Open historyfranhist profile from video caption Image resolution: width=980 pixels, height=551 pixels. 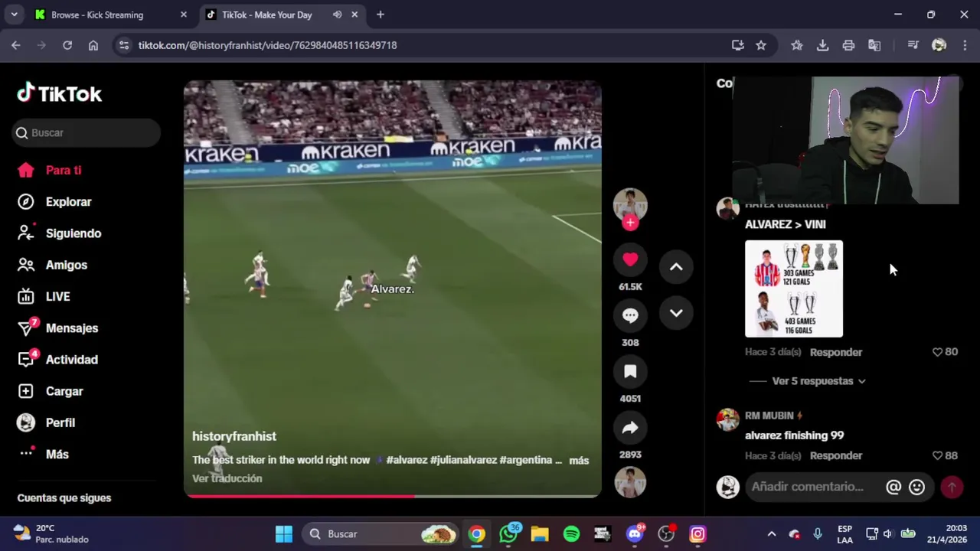(234, 436)
